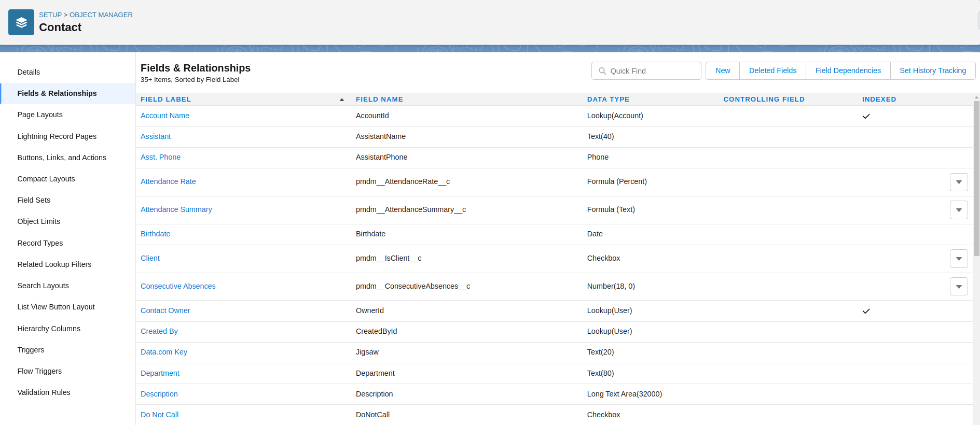This screenshot has width=980, height=425.
Task: Open Record Types section
Action: (x=40, y=243)
